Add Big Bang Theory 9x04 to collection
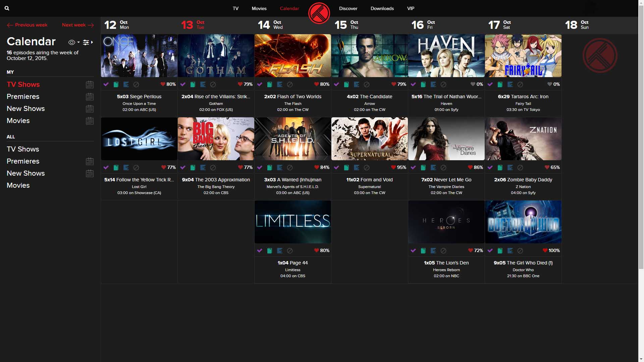Screen dimensions: 644x362 tap(193, 168)
